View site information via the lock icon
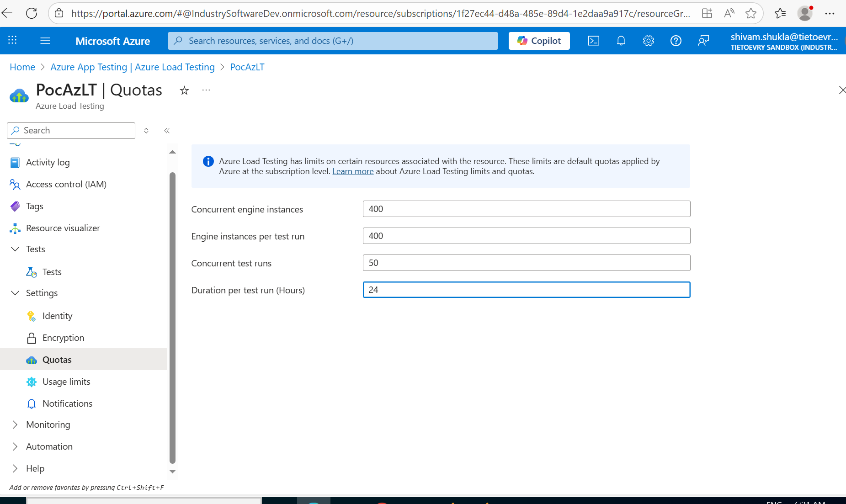 click(x=59, y=13)
